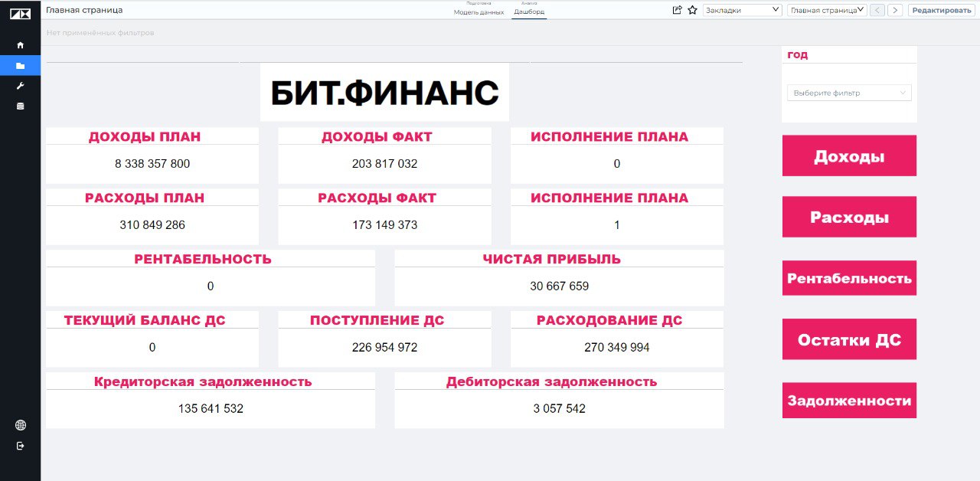Viewport: 980px width, 481px height.
Task: Open the home icon in sidebar
Action: pyautogui.click(x=20, y=45)
